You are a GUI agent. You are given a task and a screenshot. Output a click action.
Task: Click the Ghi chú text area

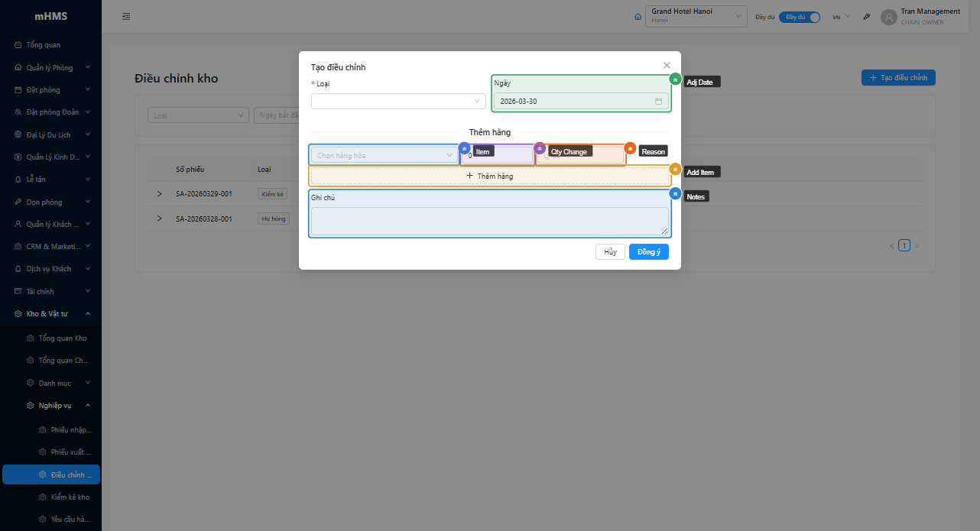(x=490, y=221)
